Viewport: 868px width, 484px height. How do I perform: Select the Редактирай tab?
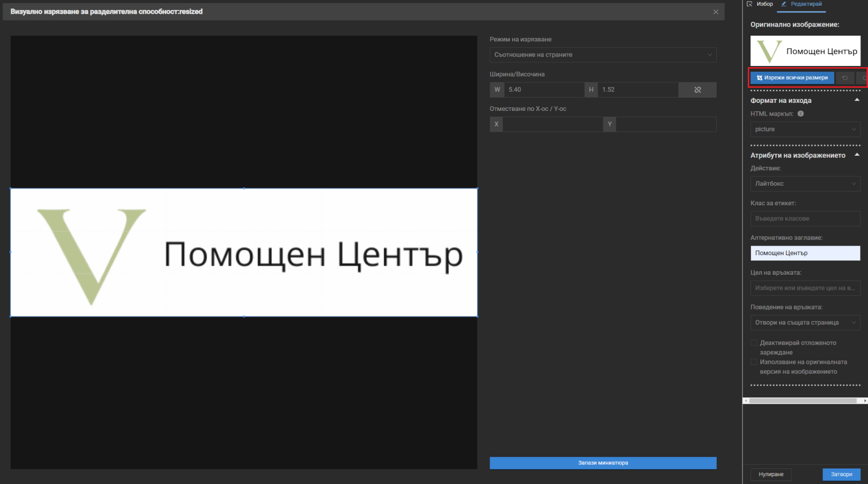(806, 4)
